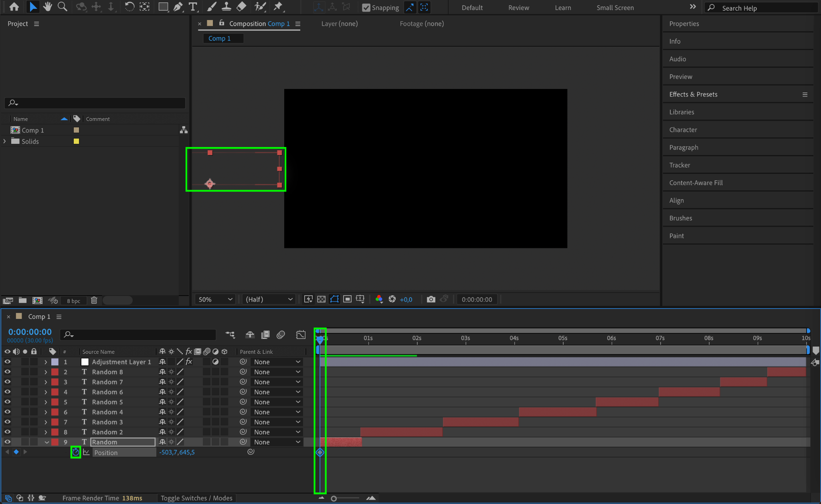Take a snapshot with camera icon
The image size is (821, 504).
point(431,299)
